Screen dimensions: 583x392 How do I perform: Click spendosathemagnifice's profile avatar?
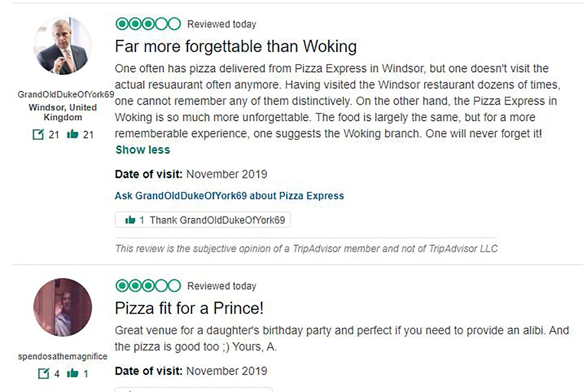[x=63, y=307]
